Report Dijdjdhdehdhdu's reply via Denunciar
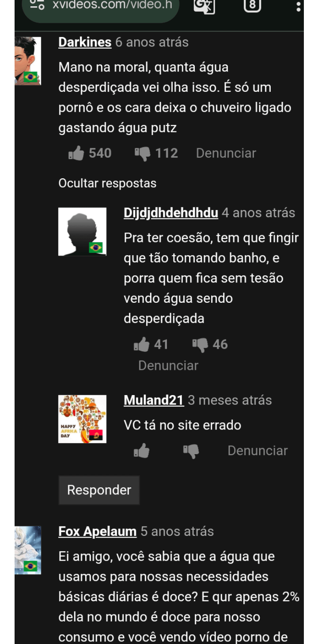The image size is (318, 644). pyautogui.click(x=168, y=365)
